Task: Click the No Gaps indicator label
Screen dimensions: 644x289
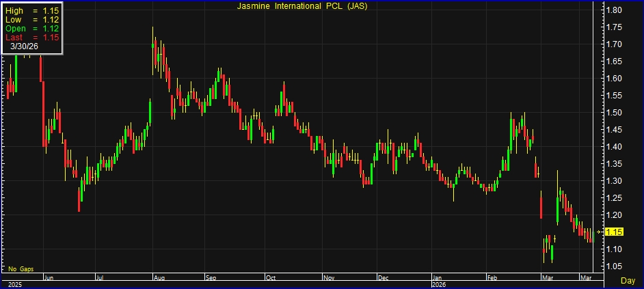Action: (x=21, y=269)
